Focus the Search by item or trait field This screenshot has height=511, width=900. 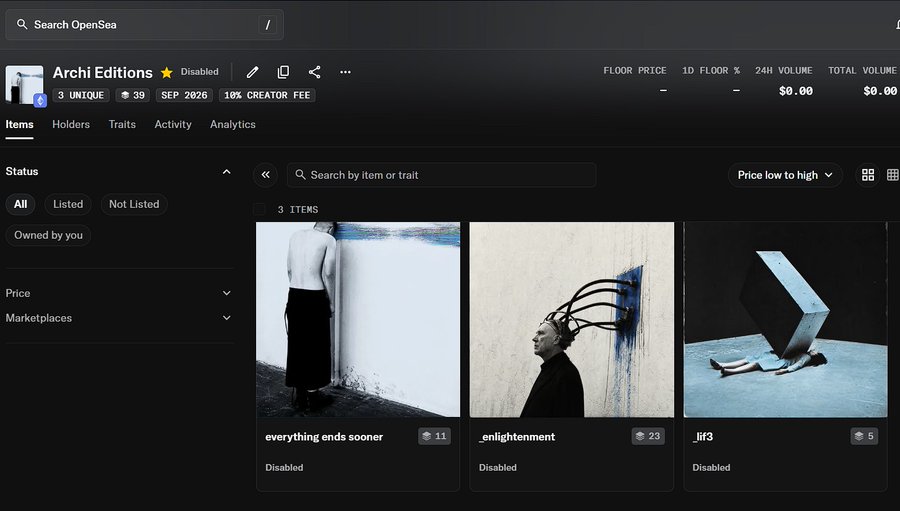point(441,175)
